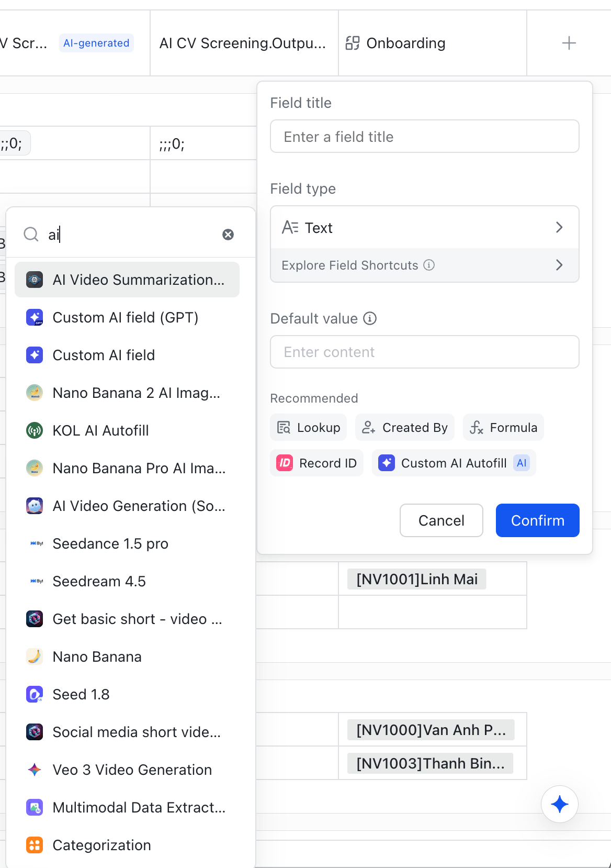
Task: Click the Onboarding column link icon
Action: click(x=353, y=43)
